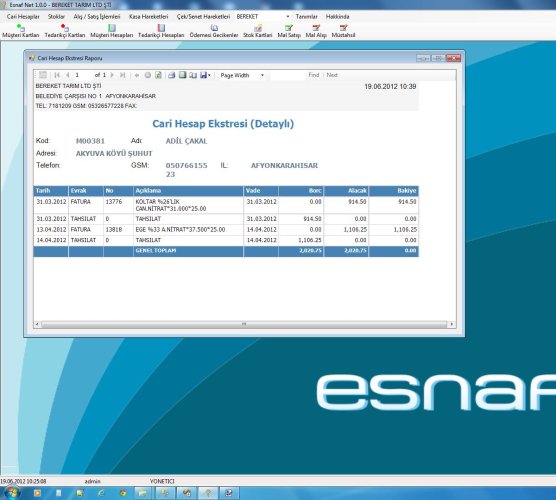
Task: Jump to last report page
Action: (x=122, y=75)
